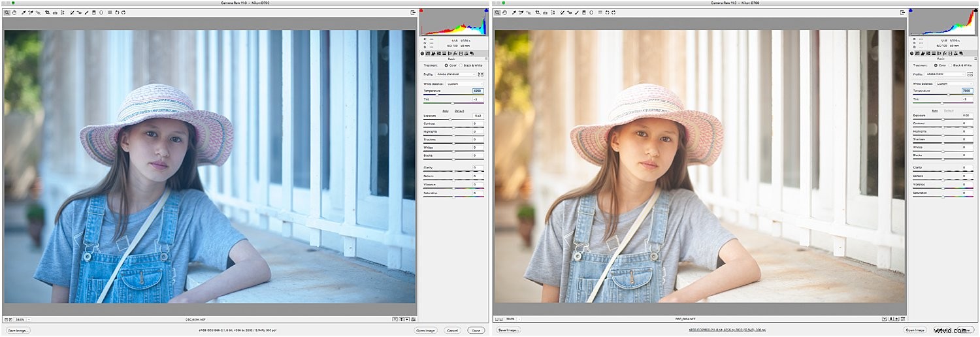Choose Color Sampler tool in left window
The height and width of the screenshot is (337, 980).
(x=31, y=12)
